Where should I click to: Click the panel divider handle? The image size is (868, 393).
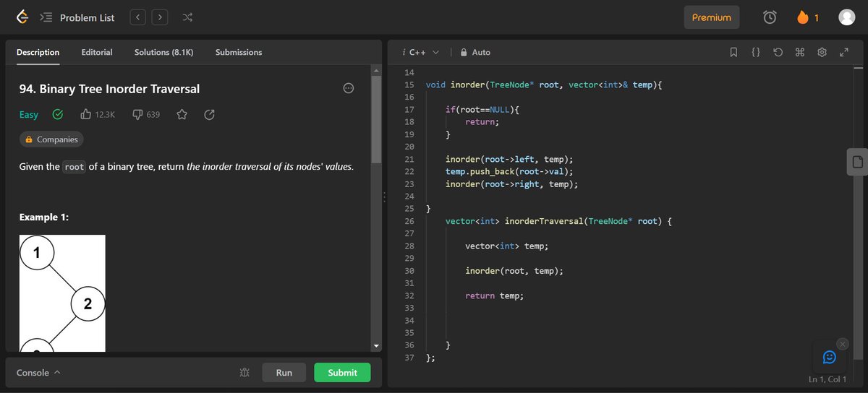coord(384,196)
